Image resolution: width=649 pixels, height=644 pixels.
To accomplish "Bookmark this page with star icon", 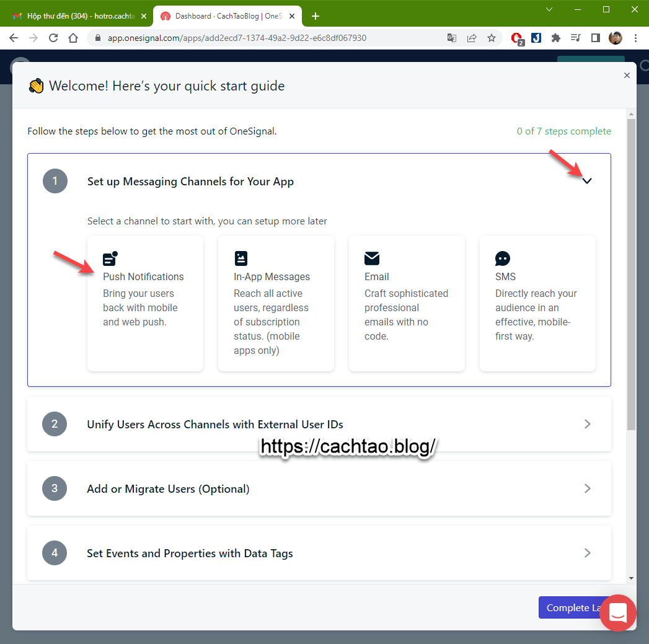I will pos(492,38).
